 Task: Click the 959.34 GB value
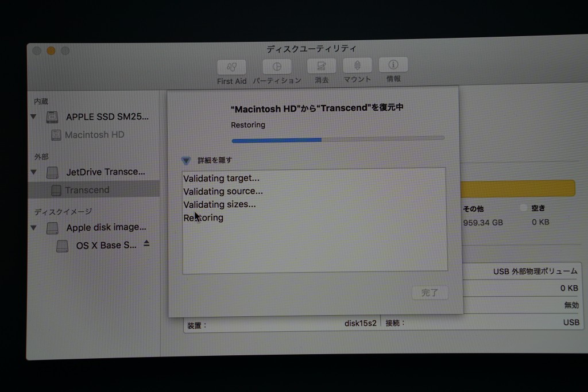click(483, 223)
